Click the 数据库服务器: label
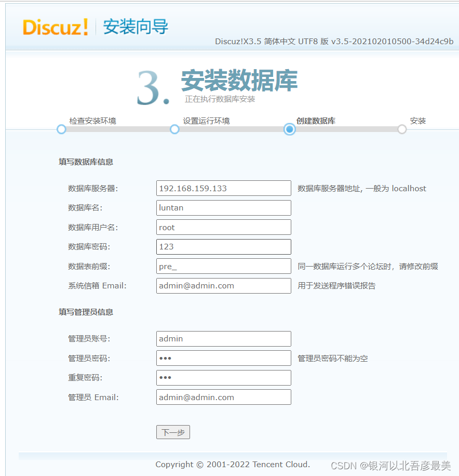 [x=93, y=189]
